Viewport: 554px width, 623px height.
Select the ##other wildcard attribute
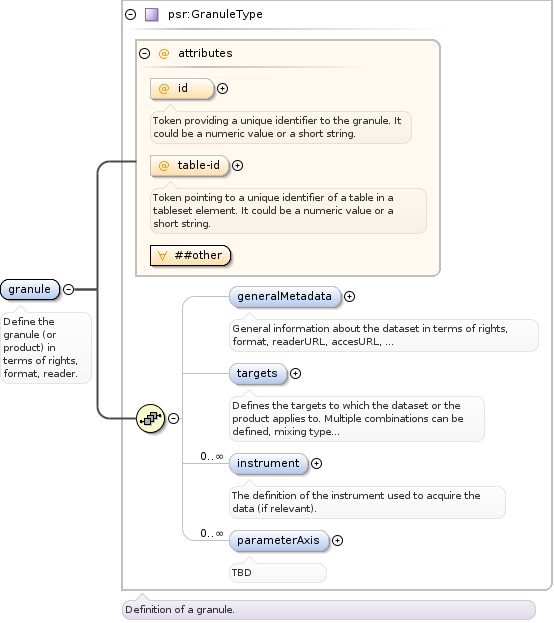pyautogui.click(x=190, y=255)
